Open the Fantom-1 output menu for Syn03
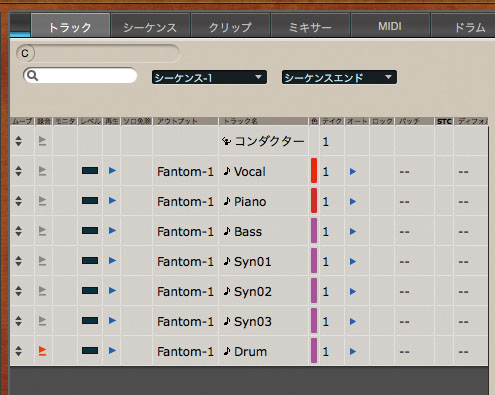Viewport: 495px width, 395px height. (185, 322)
